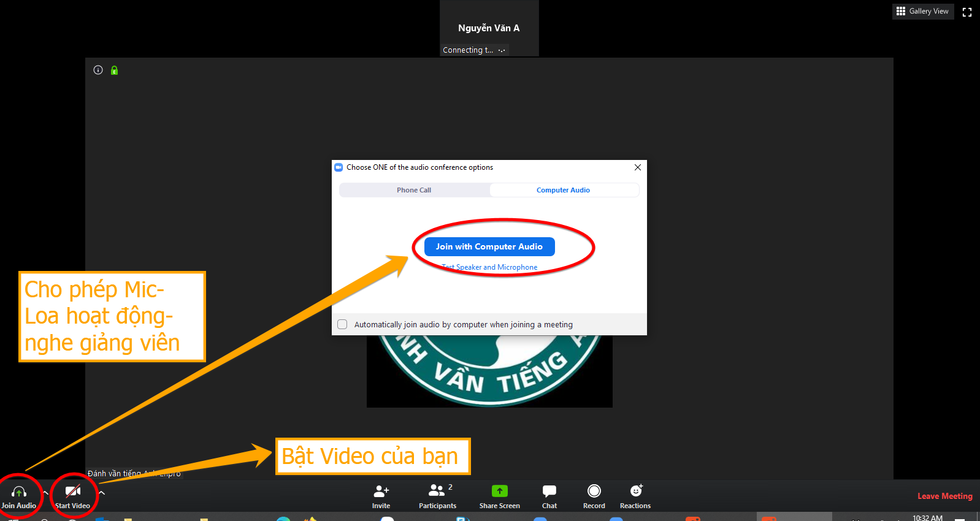
Task: Enter full screen mode icon
Action: tap(967, 12)
